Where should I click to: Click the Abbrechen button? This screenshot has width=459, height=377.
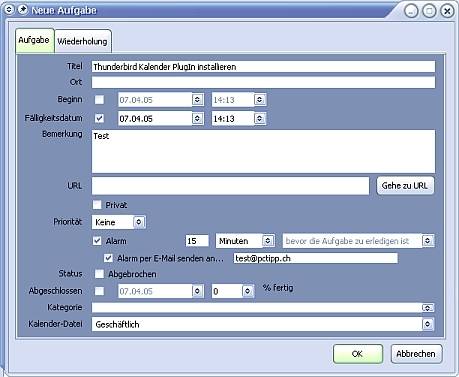click(416, 354)
